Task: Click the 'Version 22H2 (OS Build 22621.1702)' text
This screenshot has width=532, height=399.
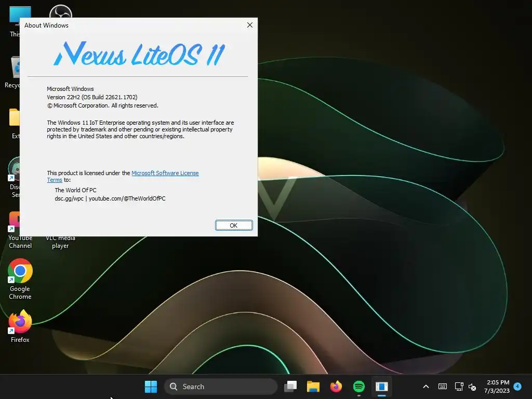Action: [x=92, y=97]
